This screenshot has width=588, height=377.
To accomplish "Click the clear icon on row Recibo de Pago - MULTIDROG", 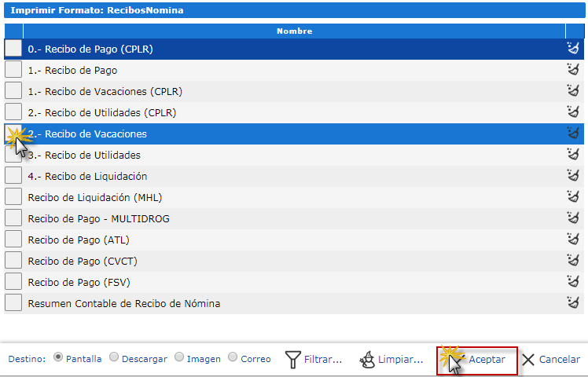I will 573,218.
